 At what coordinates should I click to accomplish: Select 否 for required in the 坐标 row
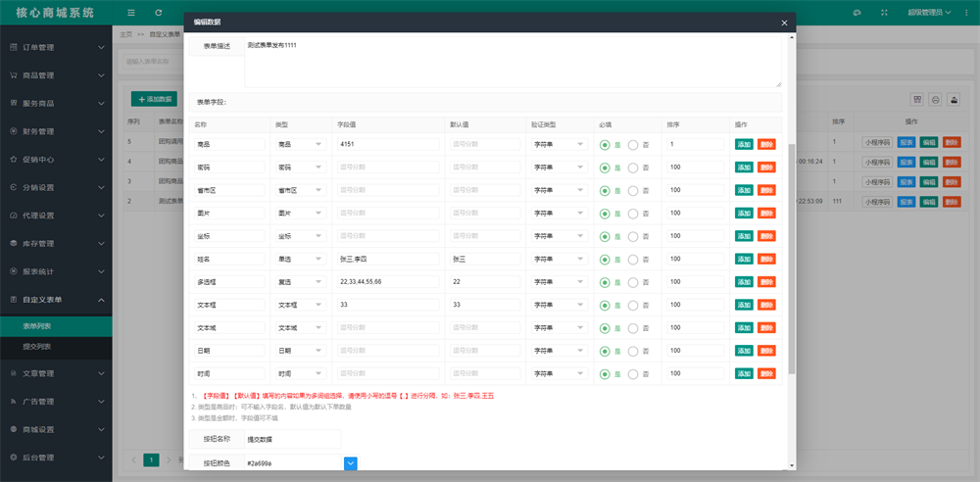pos(633,237)
